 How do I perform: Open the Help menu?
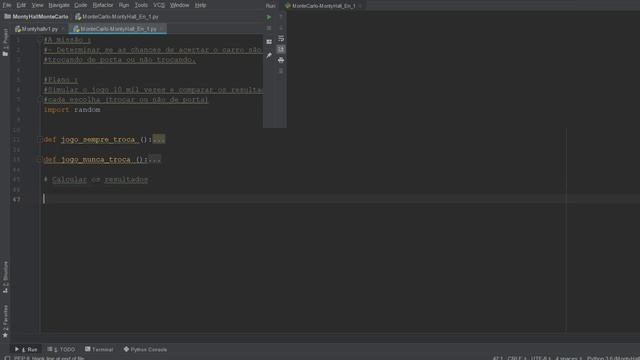[200, 5]
